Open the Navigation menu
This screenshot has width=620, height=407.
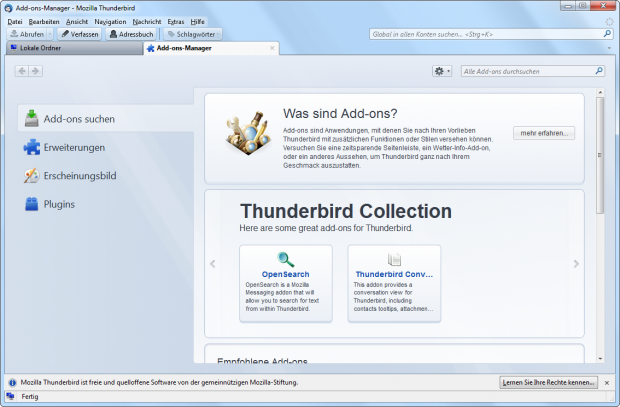[110, 22]
